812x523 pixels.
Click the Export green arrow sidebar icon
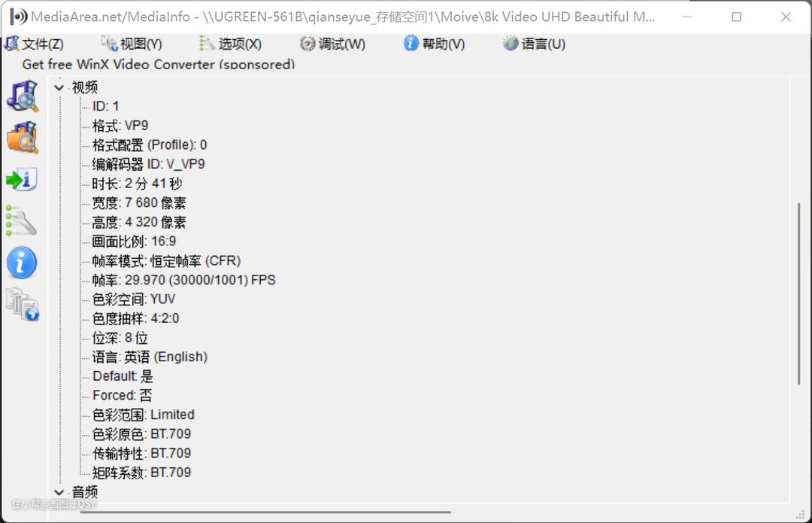pos(22,180)
